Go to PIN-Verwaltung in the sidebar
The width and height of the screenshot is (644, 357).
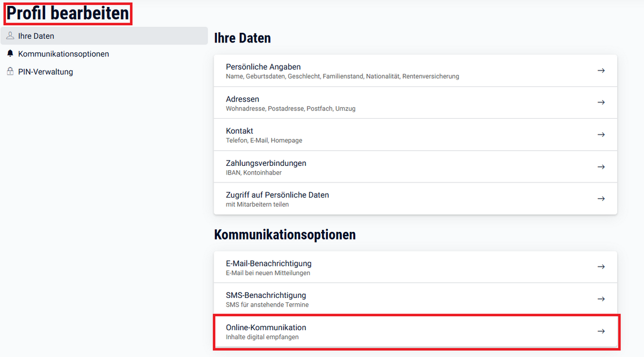tap(45, 71)
